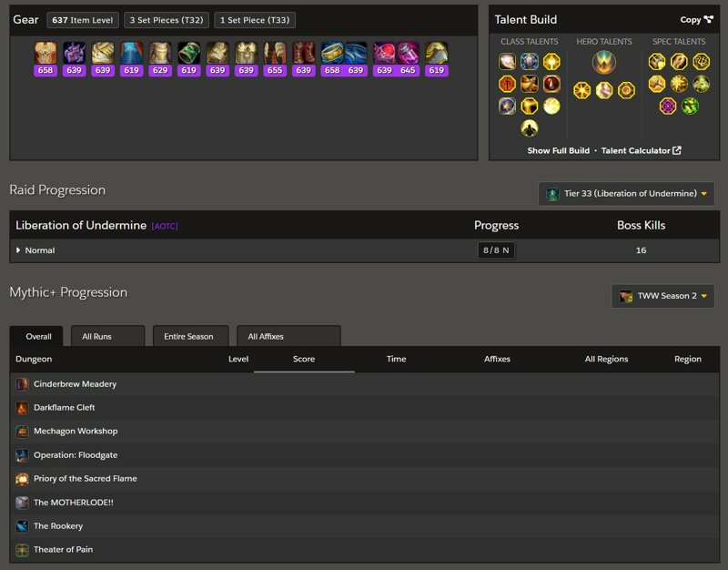Image resolution: width=728 pixels, height=570 pixels.
Task: Click the Priory of the Sacred Flame icon
Action: click(22, 479)
